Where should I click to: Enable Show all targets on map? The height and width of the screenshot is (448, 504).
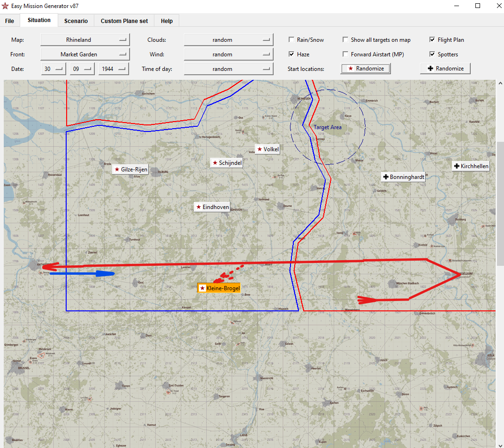coord(345,39)
